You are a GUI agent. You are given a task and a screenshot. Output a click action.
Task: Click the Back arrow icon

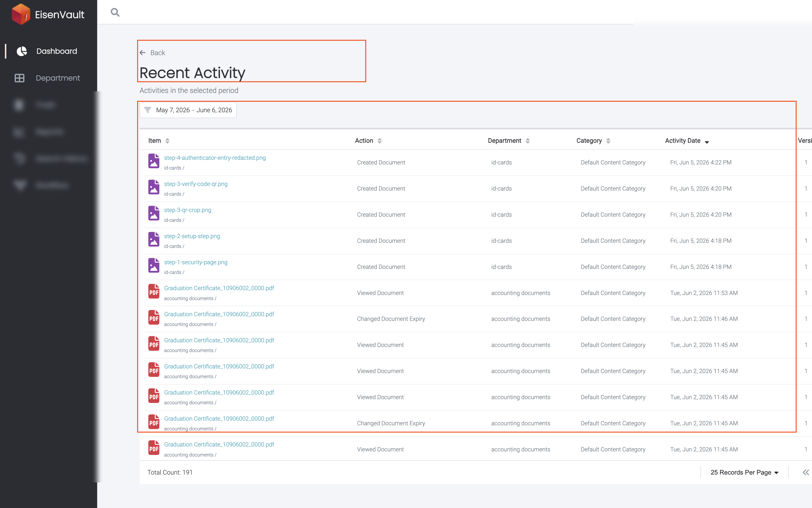click(143, 53)
